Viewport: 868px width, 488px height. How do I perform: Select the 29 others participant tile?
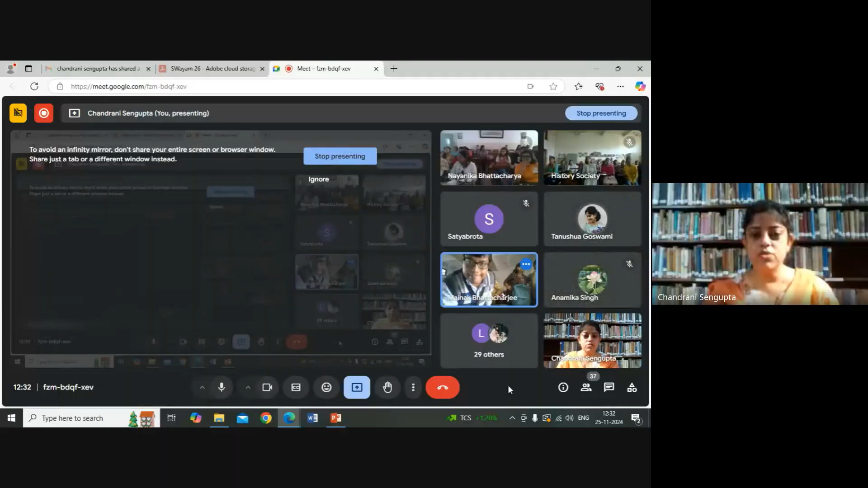[x=489, y=341]
